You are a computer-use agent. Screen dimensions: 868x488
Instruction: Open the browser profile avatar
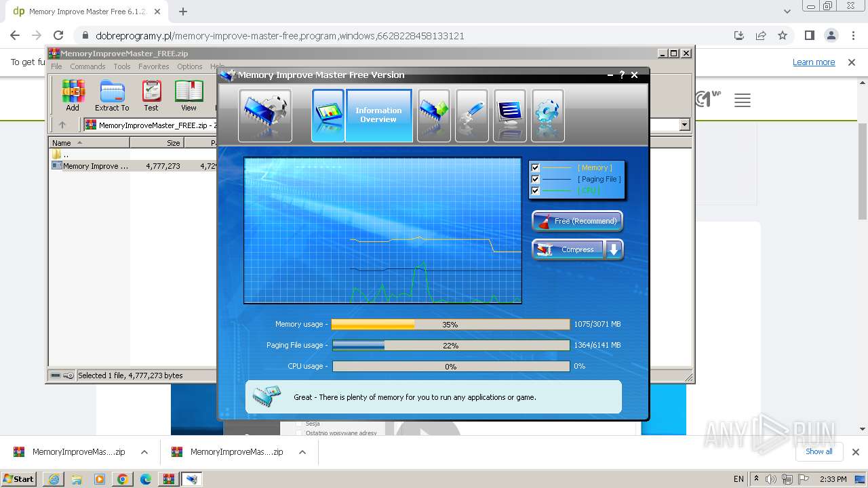coord(831,36)
